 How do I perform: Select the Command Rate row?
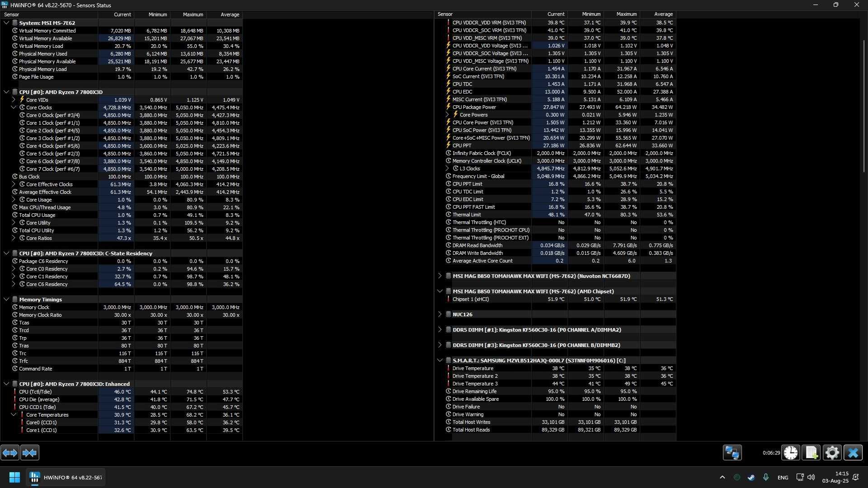(x=121, y=369)
